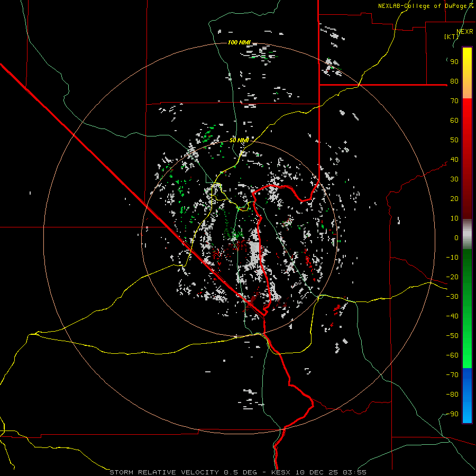Select the -70 scale label
The width and height of the screenshot is (476, 476).
pyautogui.click(x=452, y=375)
